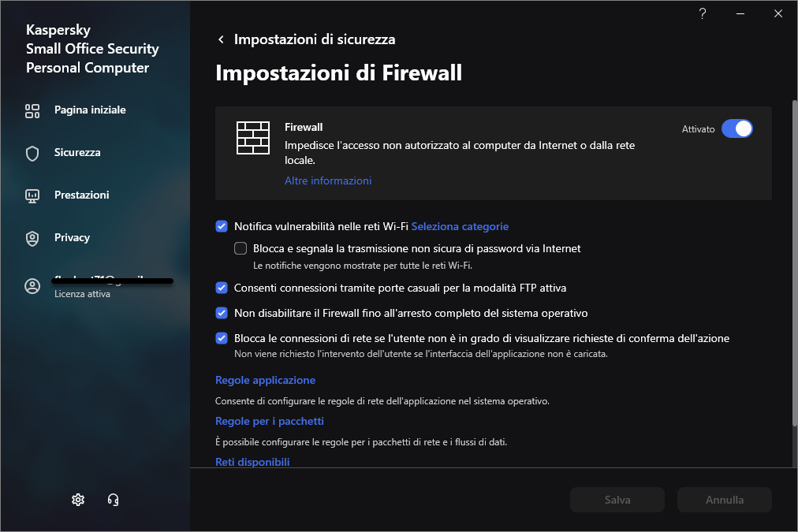
Task: Click the Altre informazioni link
Action: [328, 180]
